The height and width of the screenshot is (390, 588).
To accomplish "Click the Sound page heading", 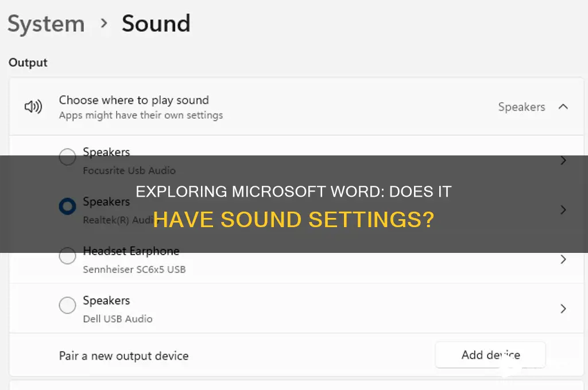I will [x=156, y=24].
